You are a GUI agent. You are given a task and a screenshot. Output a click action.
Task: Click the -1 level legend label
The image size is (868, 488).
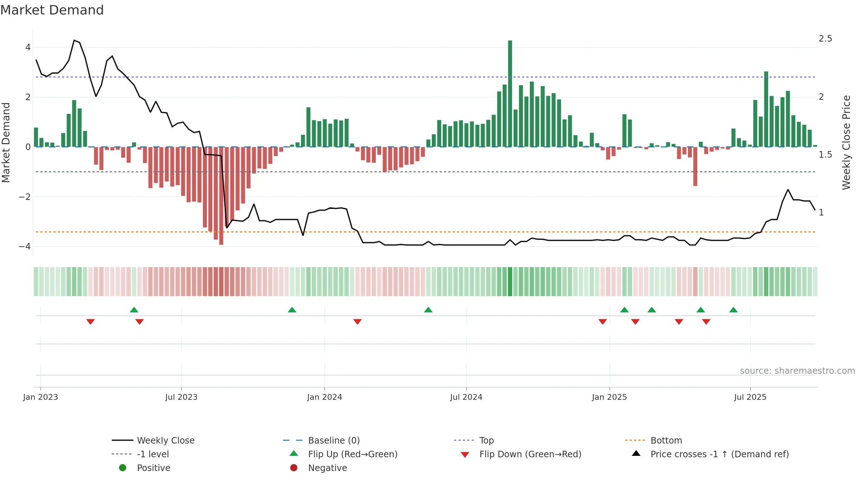pos(153,454)
